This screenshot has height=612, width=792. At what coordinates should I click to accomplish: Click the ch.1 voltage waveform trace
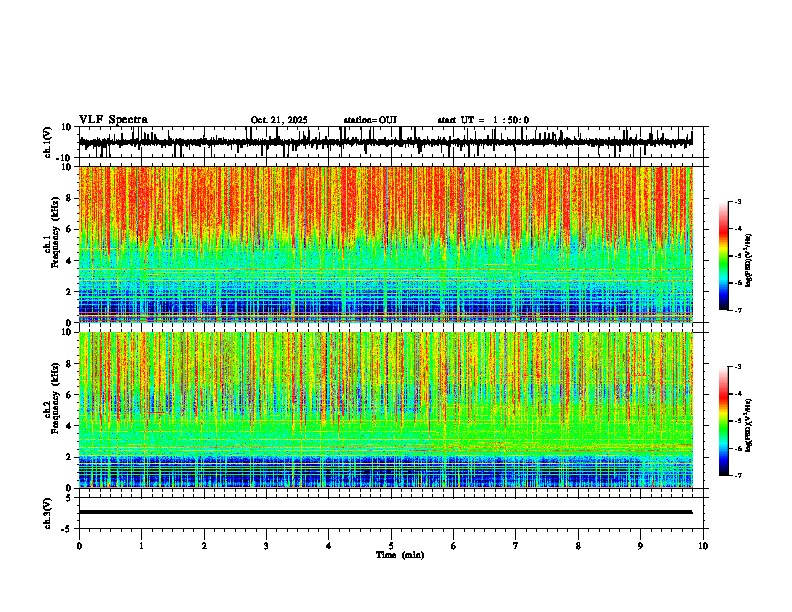[x=385, y=142]
